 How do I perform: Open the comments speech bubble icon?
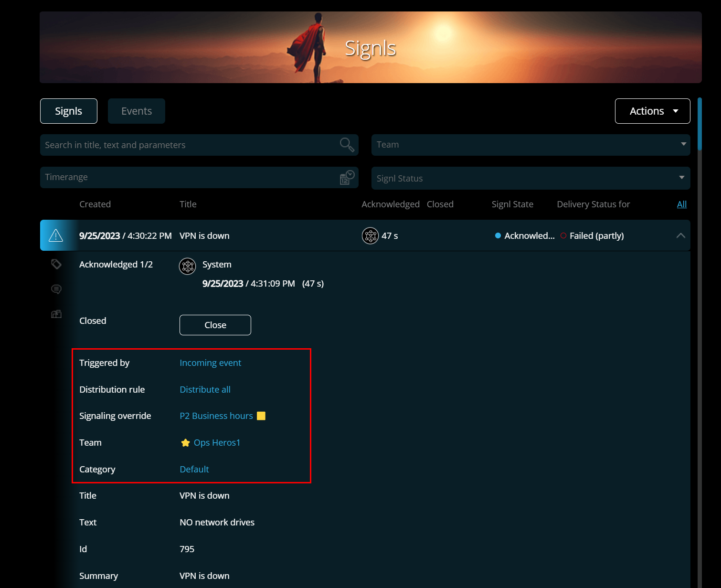point(56,289)
